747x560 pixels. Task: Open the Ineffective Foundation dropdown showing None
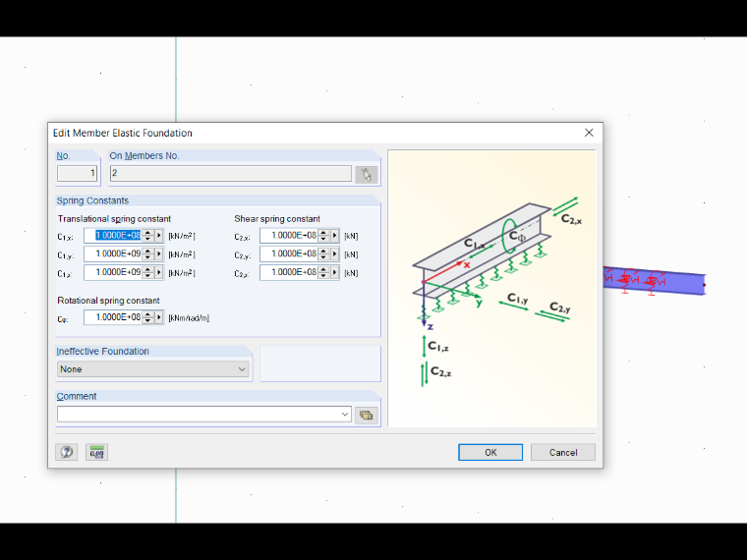[x=153, y=369]
